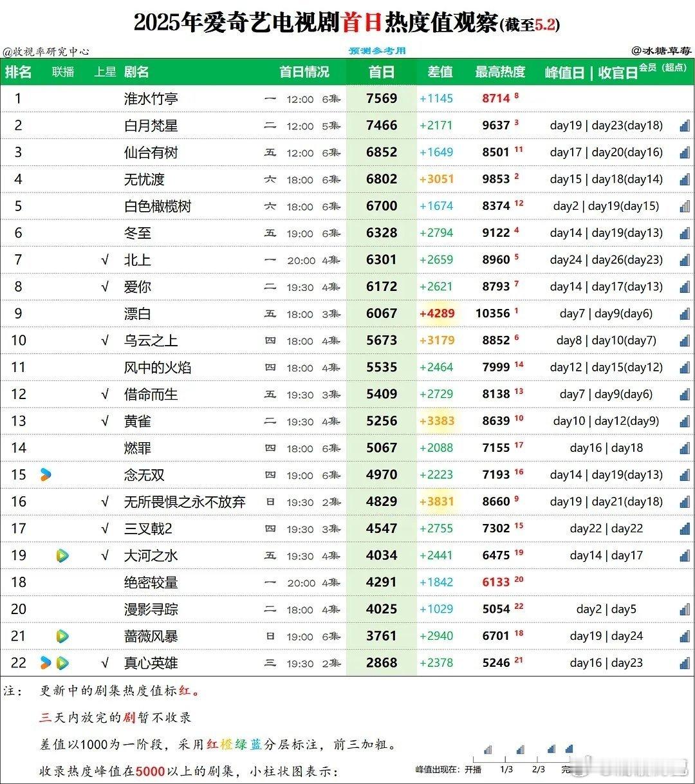Viewport: 695px width, 784px height.
Task: Click the bar chart icon in 风中的火焰 row
Action: click(x=685, y=368)
